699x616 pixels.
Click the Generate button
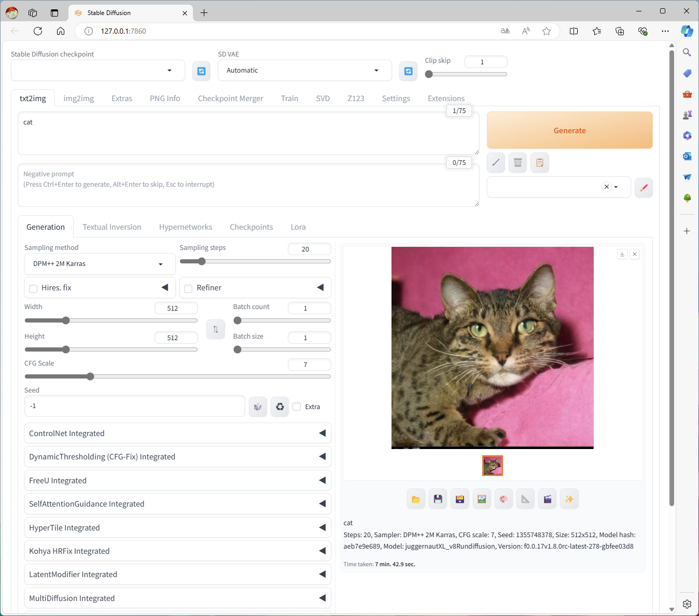click(x=569, y=131)
